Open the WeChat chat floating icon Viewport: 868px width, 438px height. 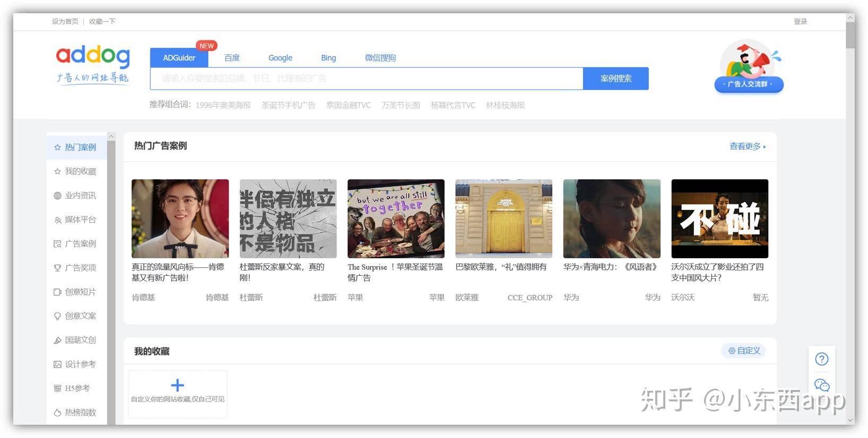click(x=821, y=385)
